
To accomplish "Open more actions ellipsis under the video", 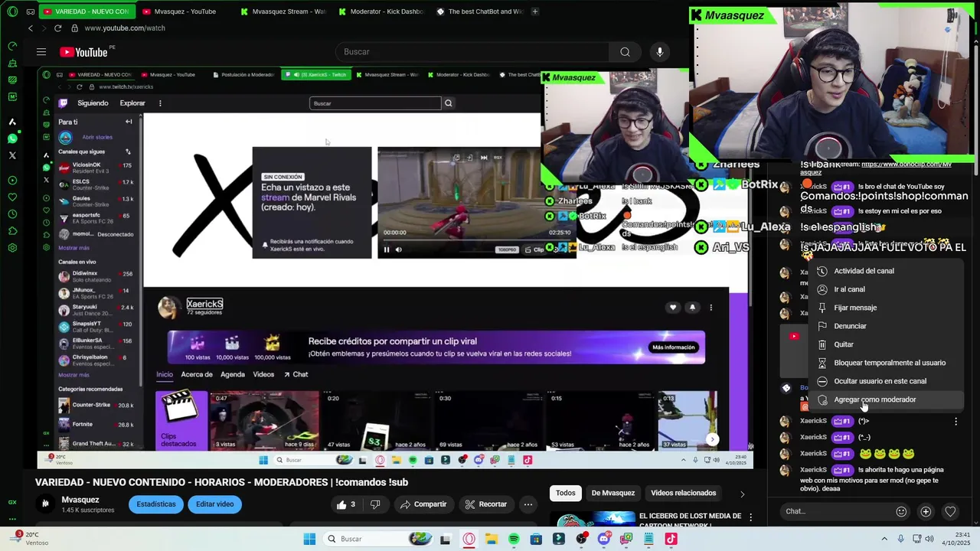I will (x=528, y=504).
